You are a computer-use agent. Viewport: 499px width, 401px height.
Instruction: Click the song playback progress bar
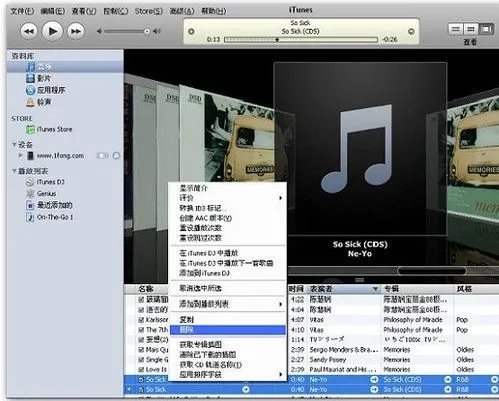[301, 40]
